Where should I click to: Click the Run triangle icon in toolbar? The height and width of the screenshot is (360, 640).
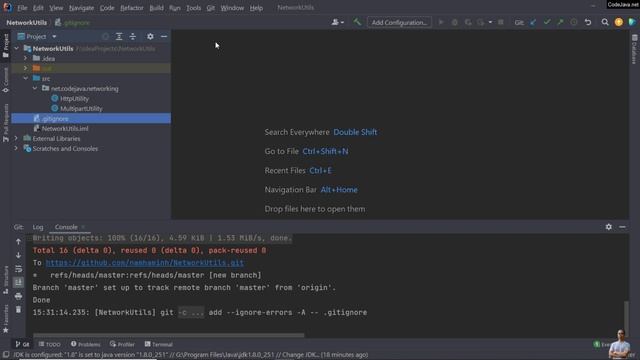(441, 22)
